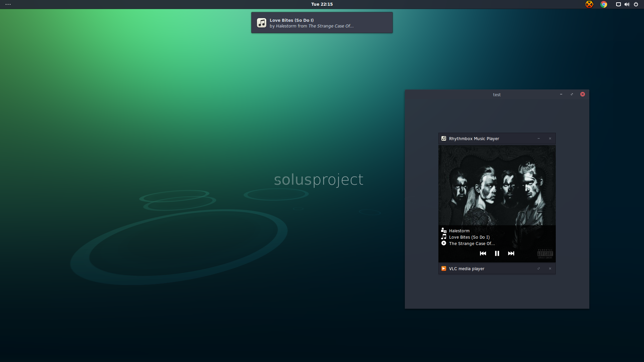Click the orange hexagon X tray icon
The height and width of the screenshot is (362, 644).
coord(589,4)
